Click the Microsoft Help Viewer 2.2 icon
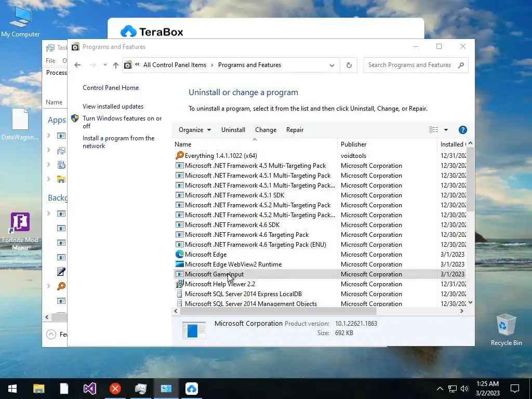532x399 pixels. click(179, 284)
